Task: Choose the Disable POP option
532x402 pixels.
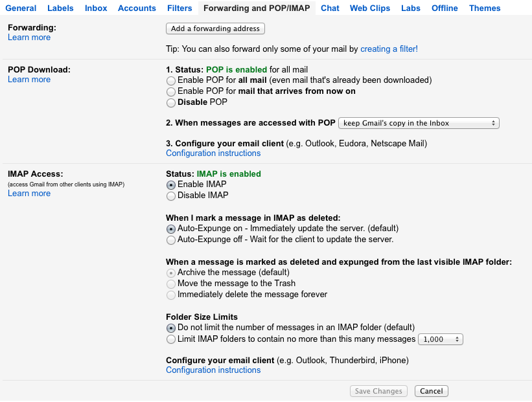Action: 171,103
